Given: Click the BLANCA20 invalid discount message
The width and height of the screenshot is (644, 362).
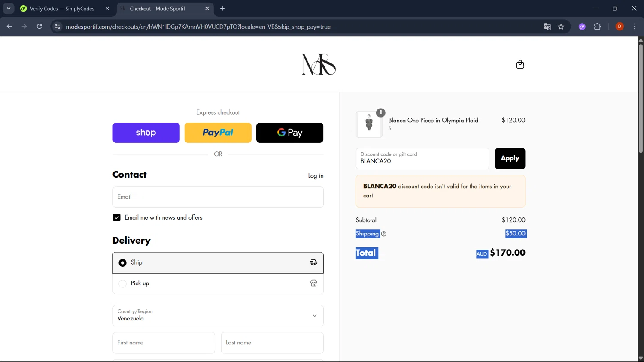Looking at the screenshot, I should pyautogui.click(x=440, y=191).
